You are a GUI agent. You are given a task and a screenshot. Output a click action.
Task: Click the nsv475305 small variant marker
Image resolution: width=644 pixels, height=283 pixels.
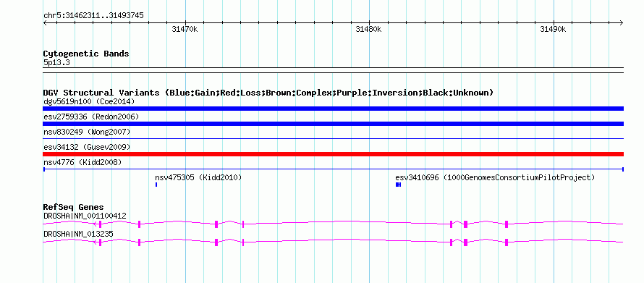[156, 185]
